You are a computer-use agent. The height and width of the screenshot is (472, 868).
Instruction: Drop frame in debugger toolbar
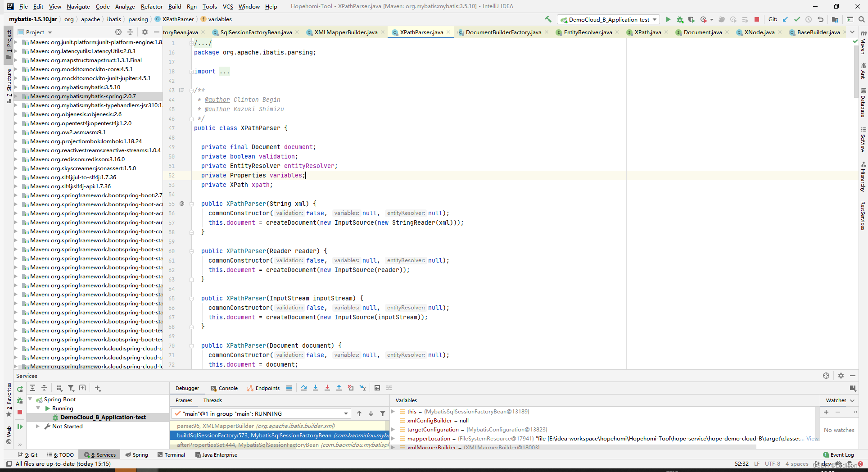pyautogui.click(x=351, y=388)
